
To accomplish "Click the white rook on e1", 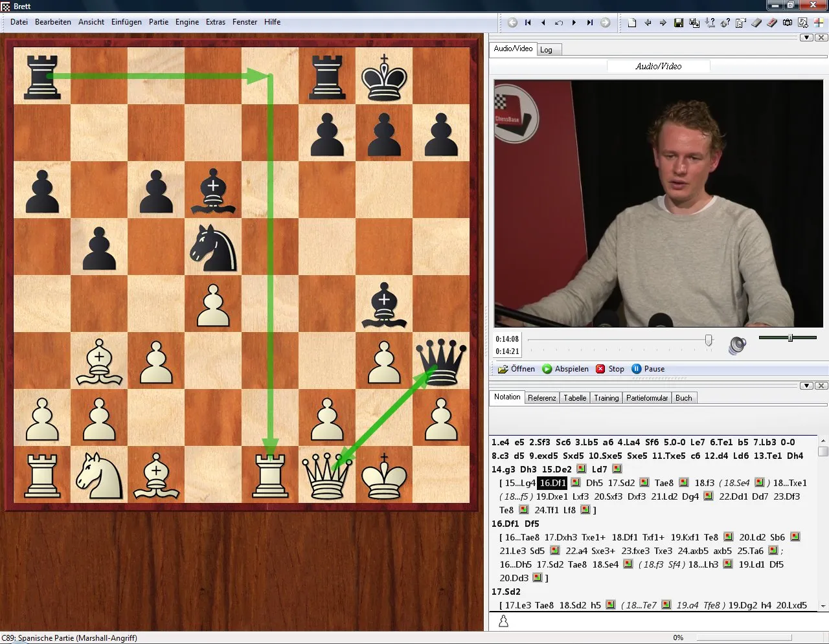I will click(270, 476).
